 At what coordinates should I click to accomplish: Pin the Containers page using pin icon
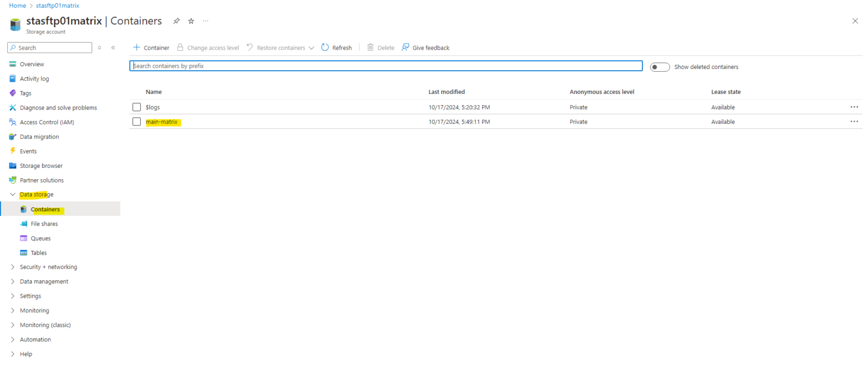176,21
